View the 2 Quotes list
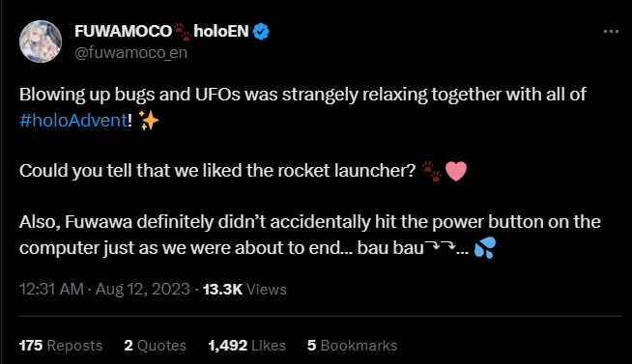Image resolution: width=632 pixels, height=364 pixels. coord(156,345)
